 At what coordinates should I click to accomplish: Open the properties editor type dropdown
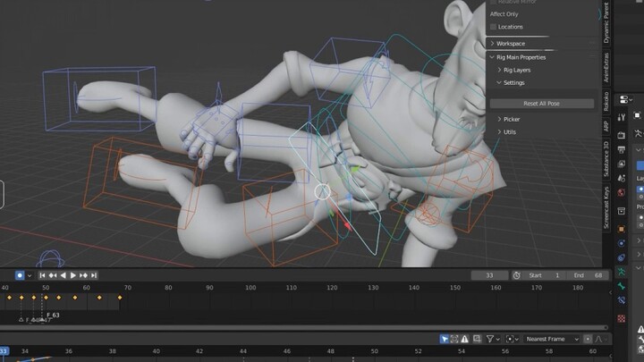coord(625,100)
